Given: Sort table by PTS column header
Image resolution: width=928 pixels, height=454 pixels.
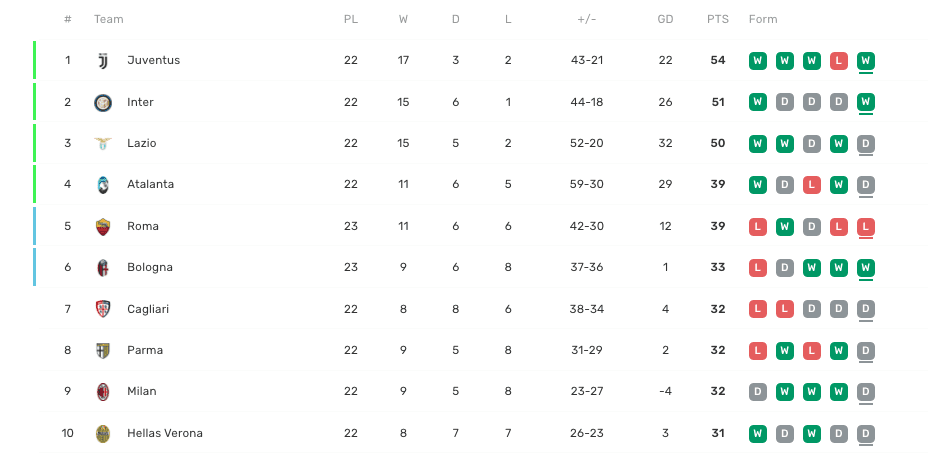Looking at the screenshot, I should click(x=717, y=19).
